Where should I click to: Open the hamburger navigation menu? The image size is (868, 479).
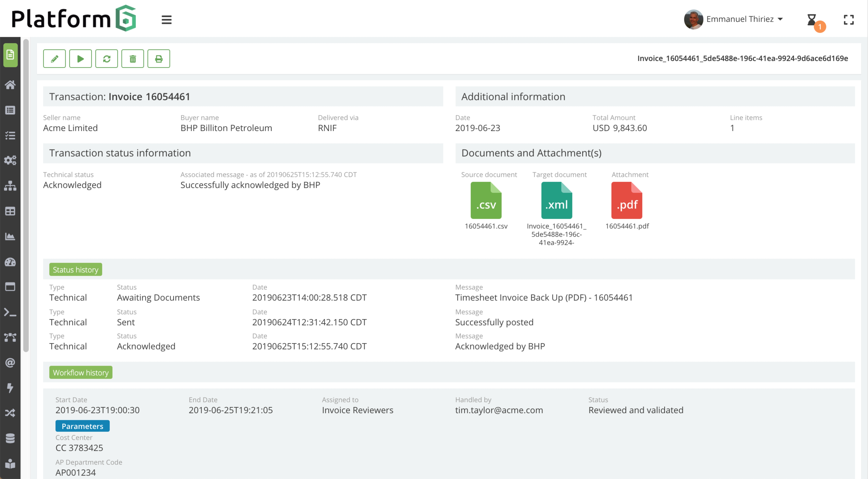click(x=166, y=20)
